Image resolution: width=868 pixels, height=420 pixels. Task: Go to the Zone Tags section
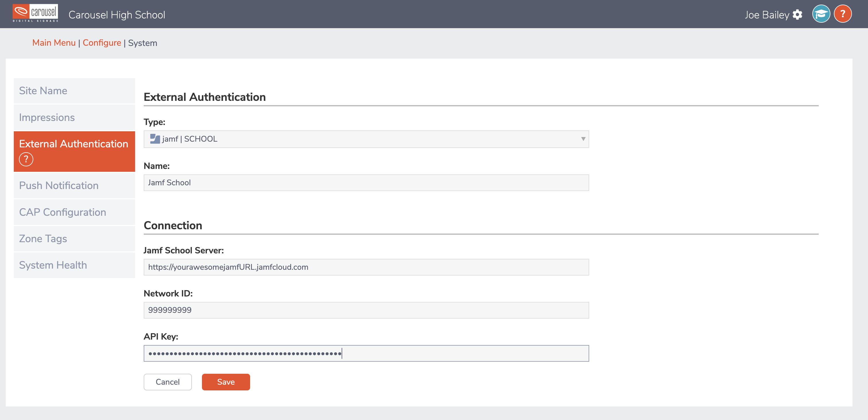click(x=43, y=238)
